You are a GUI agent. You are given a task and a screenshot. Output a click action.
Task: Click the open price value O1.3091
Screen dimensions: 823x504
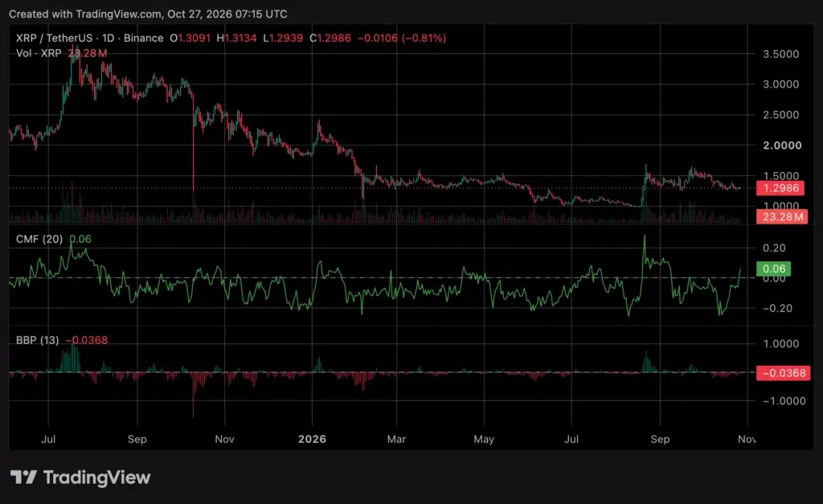point(190,38)
